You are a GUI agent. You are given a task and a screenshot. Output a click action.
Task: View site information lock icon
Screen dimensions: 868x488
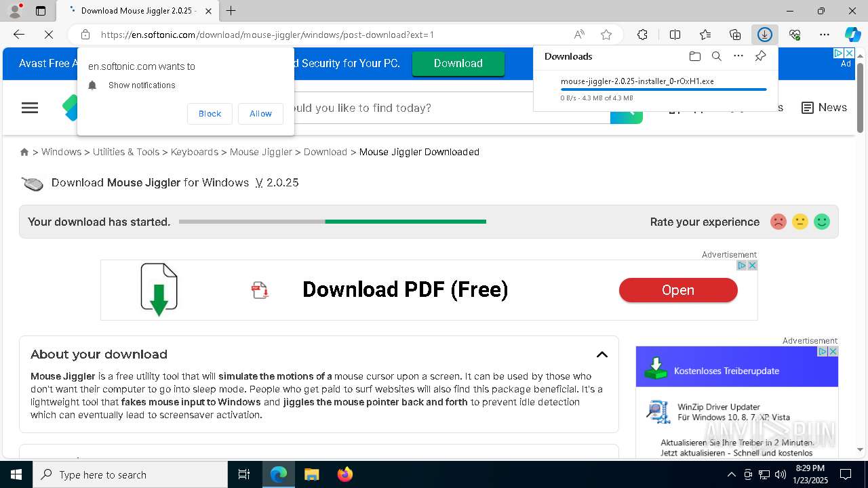(x=85, y=35)
